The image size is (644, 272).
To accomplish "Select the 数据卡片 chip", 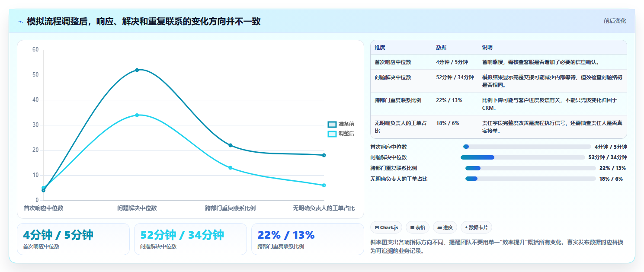I will point(476,227).
